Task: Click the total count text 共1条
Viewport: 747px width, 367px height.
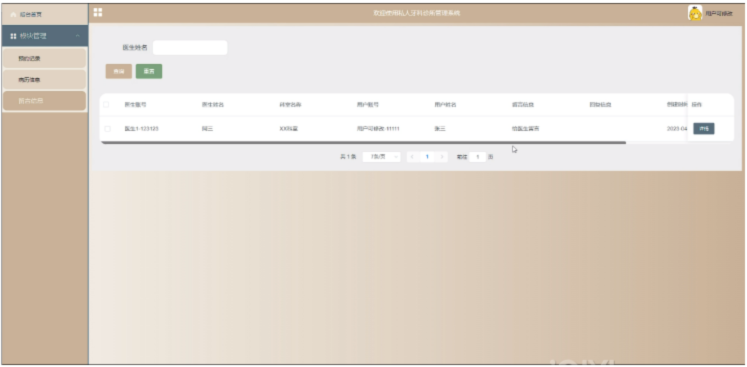Action: click(x=348, y=157)
